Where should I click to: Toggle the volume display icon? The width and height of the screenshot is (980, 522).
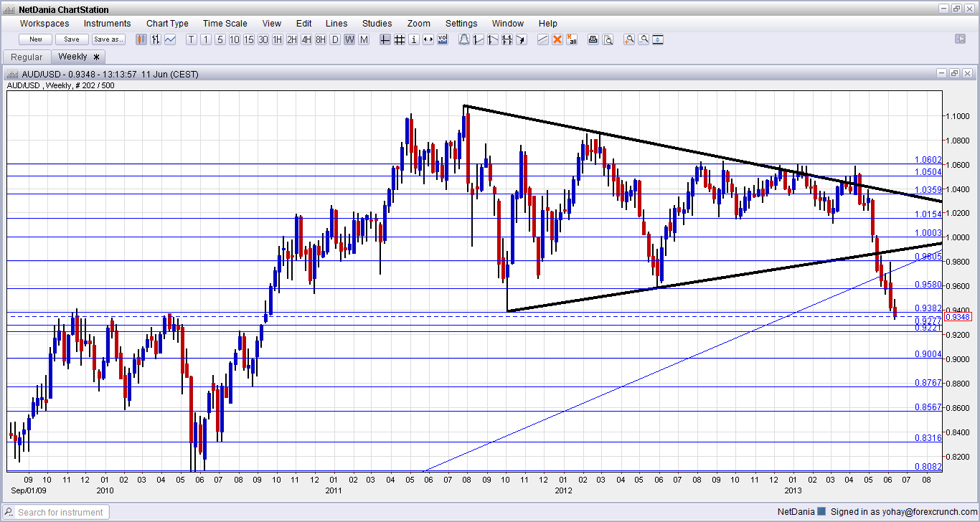(x=443, y=39)
